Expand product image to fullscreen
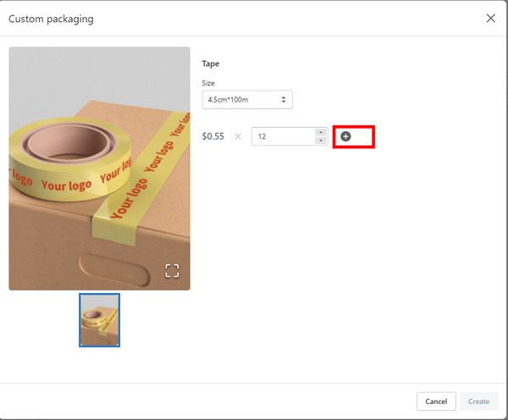Screen dimensions: 508x420 tap(172, 271)
